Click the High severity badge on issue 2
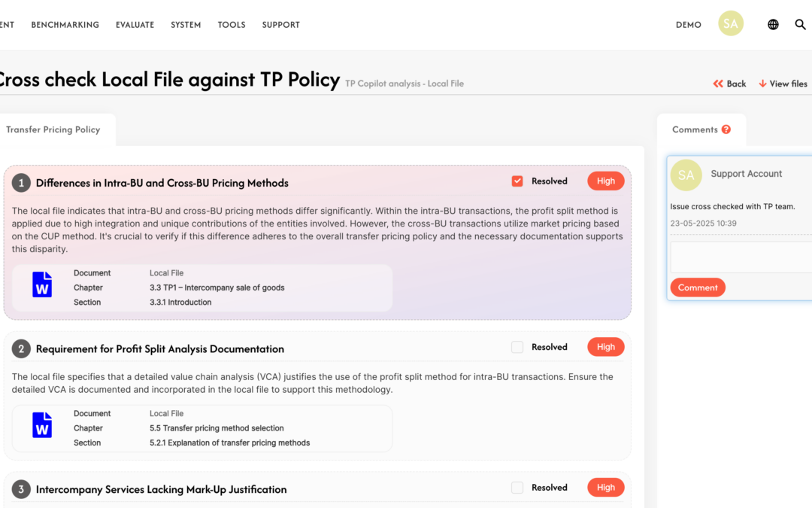The image size is (812, 508). pos(605,347)
